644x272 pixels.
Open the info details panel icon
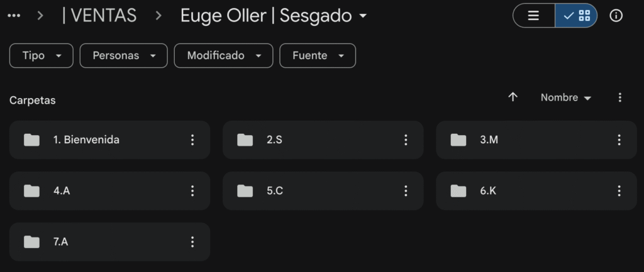pyautogui.click(x=616, y=16)
